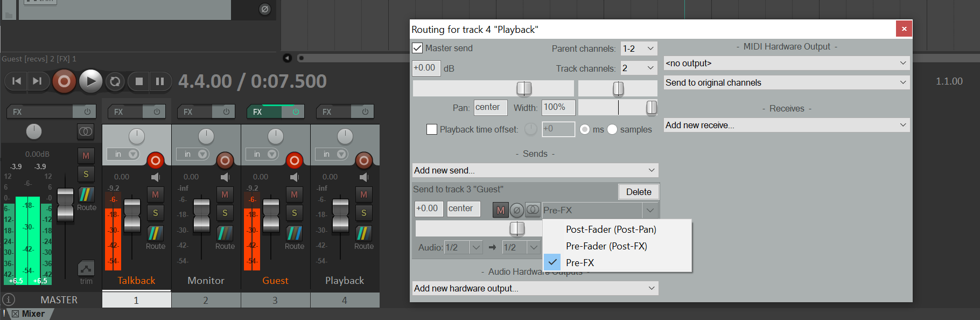Viewport: 980px width, 320px height.
Task: Select the samples radio button
Action: point(612,129)
